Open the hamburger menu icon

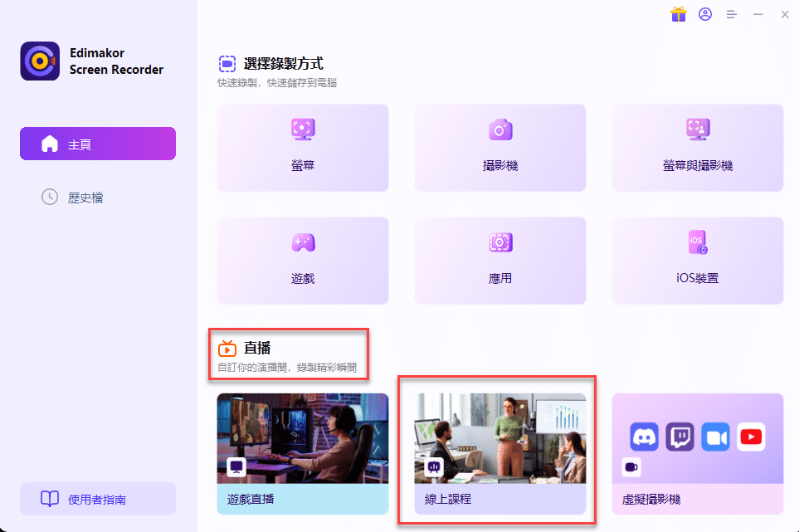coord(732,15)
